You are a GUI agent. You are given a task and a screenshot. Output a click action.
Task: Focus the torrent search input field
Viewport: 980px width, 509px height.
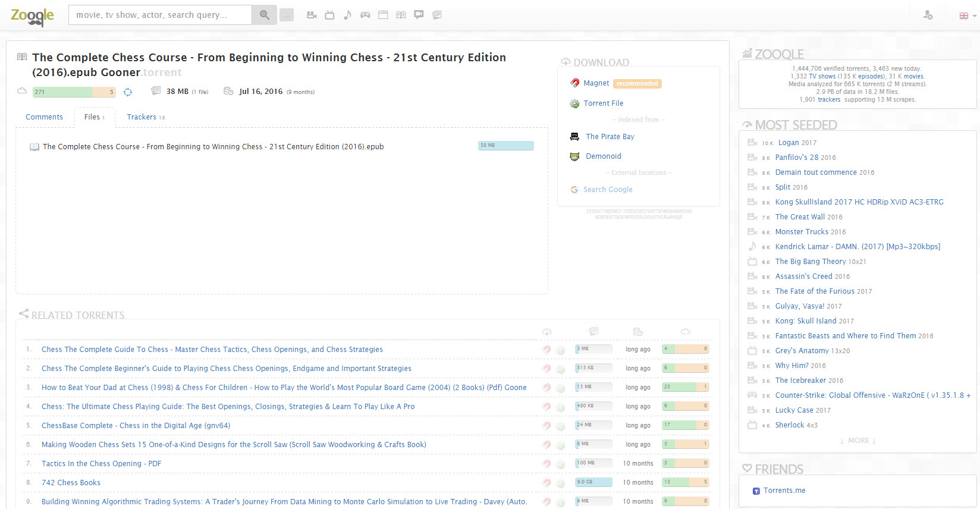pyautogui.click(x=160, y=15)
